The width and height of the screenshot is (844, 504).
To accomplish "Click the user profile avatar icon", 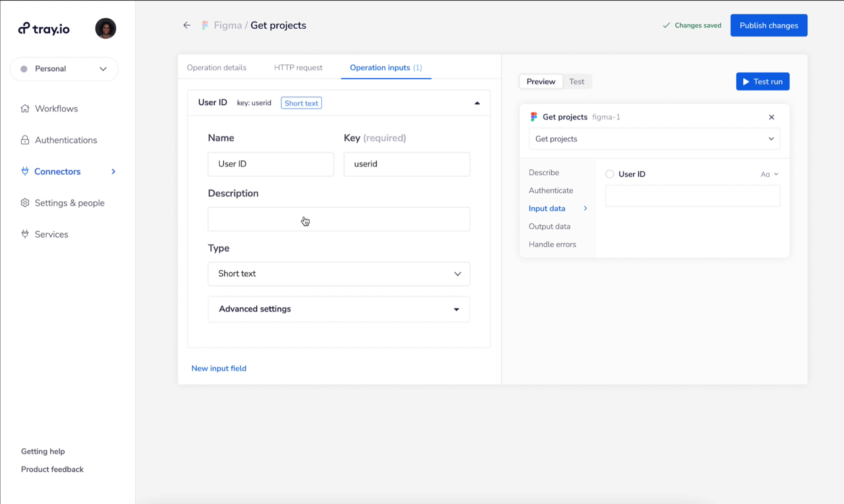I will point(105,28).
